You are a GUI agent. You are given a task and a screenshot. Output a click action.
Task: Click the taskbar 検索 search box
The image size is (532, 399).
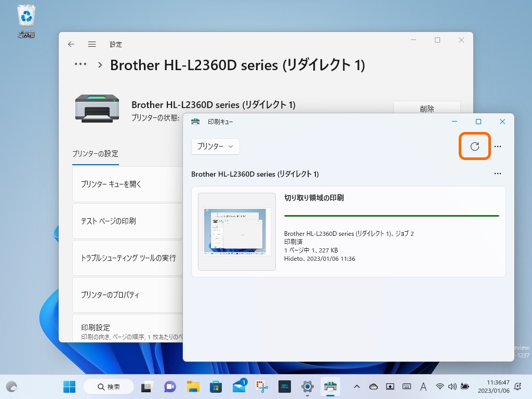pyautogui.click(x=109, y=387)
